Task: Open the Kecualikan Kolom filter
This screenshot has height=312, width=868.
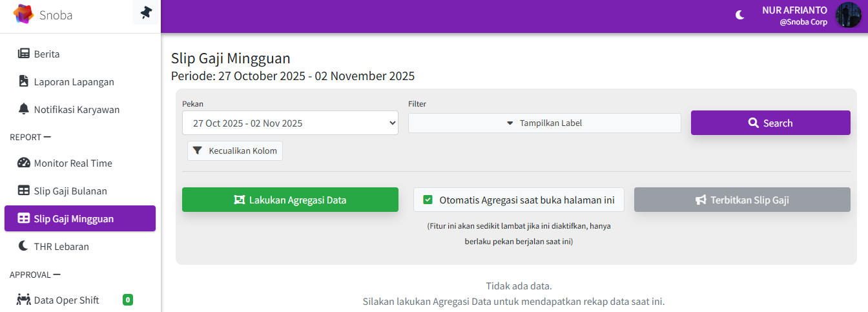Action: pyautogui.click(x=235, y=151)
